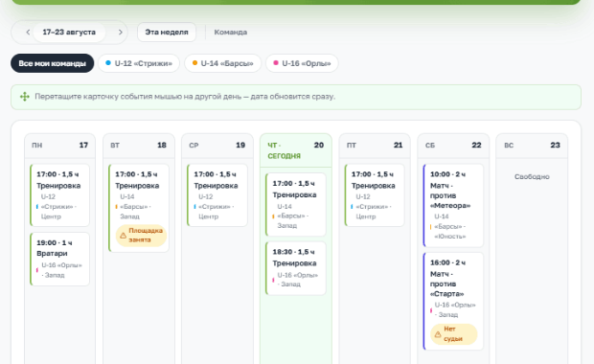Open Monday 19:00 Вратари card
Image resolution: width=594 pixels, height=364 pixels.
(59, 259)
